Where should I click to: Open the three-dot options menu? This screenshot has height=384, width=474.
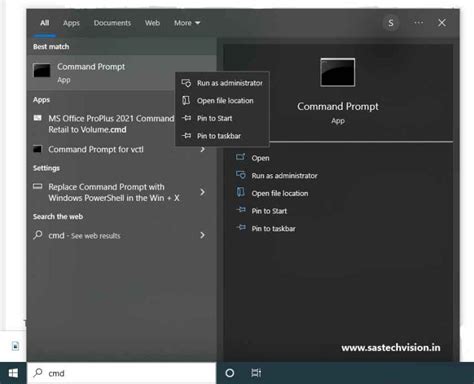418,23
